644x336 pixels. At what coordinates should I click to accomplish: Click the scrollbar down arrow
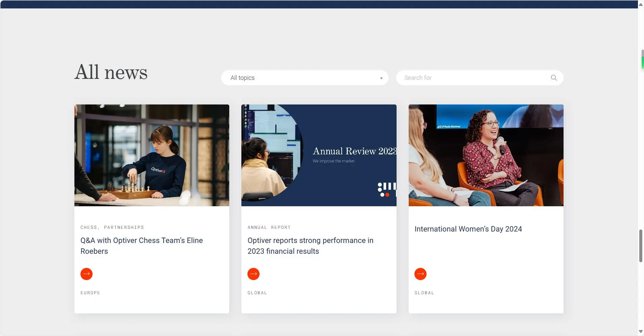641,332
